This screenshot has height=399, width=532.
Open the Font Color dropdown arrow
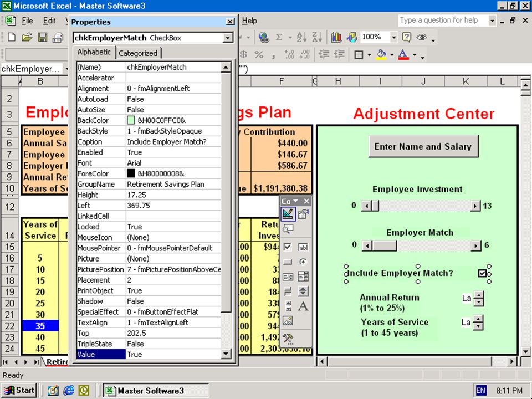pos(415,55)
